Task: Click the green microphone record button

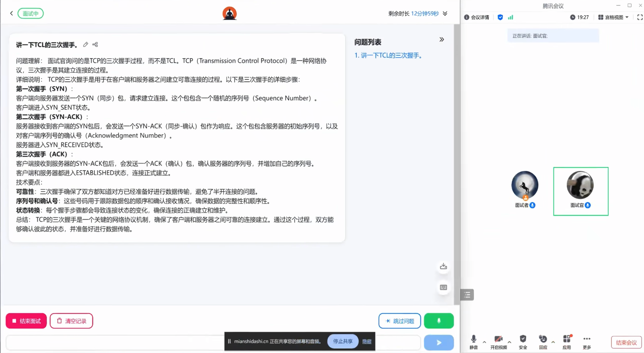Action: pyautogui.click(x=439, y=321)
